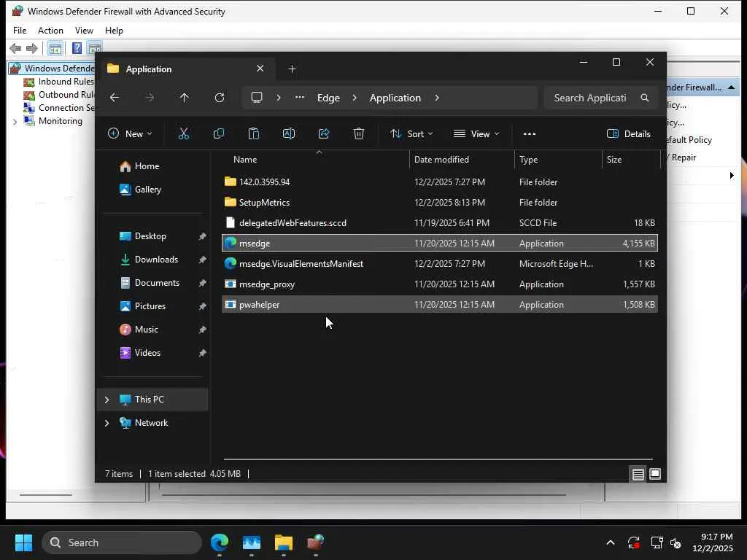Click chevron between Edge and Application
Image resolution: width=747 pixels, height=560 pixels.
pyautogui.click(x=355, y=98)
